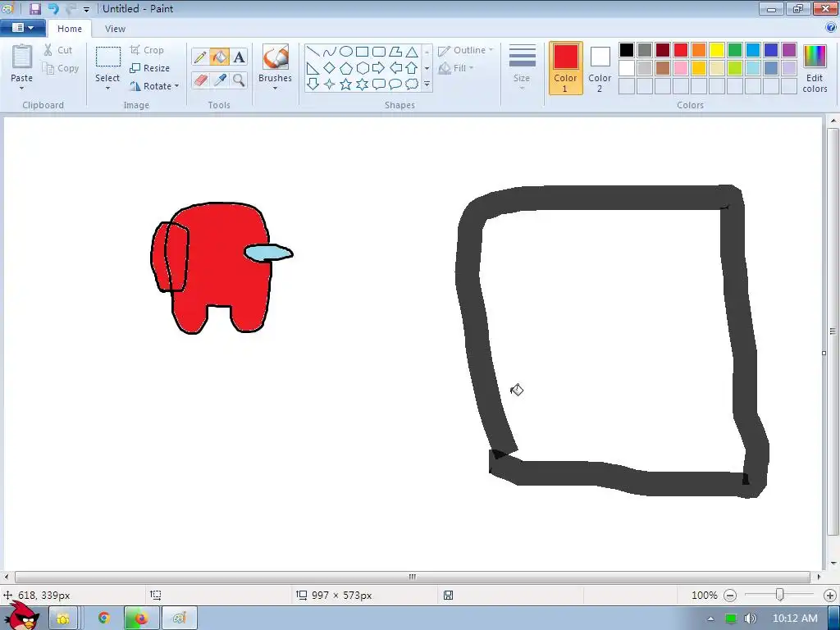
Task: Select the Pencil tool
Action: [200, 57]
